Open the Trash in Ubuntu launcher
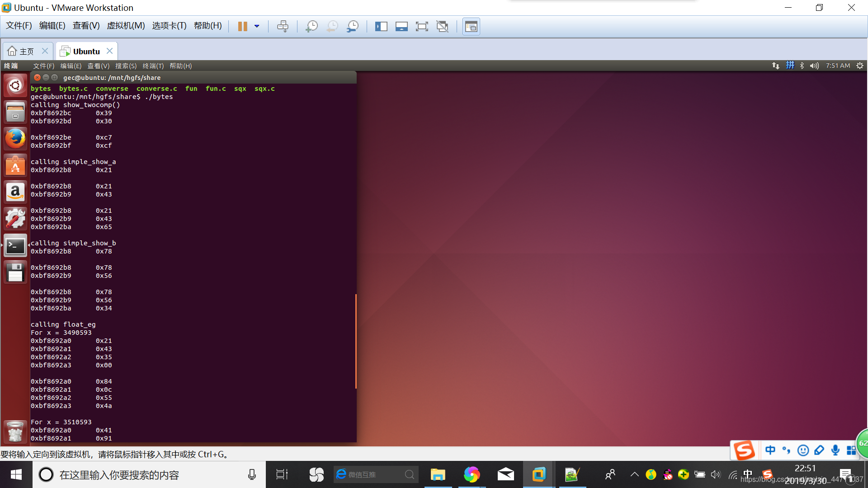 pyautogui.click(x=15, y=431)
